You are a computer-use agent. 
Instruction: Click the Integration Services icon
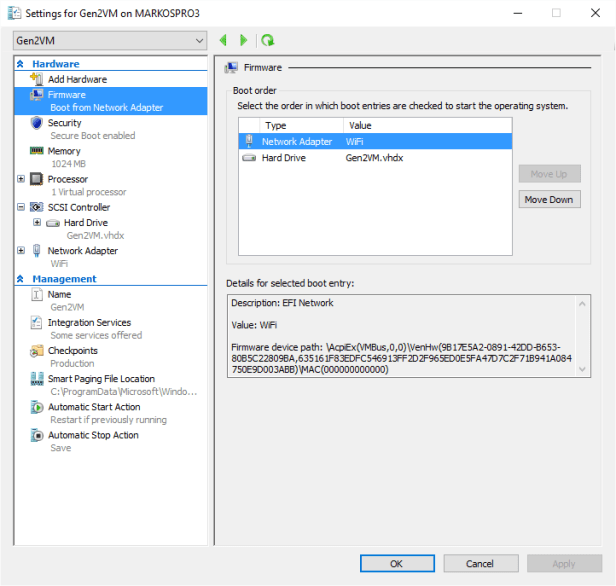tap(37, 323)
